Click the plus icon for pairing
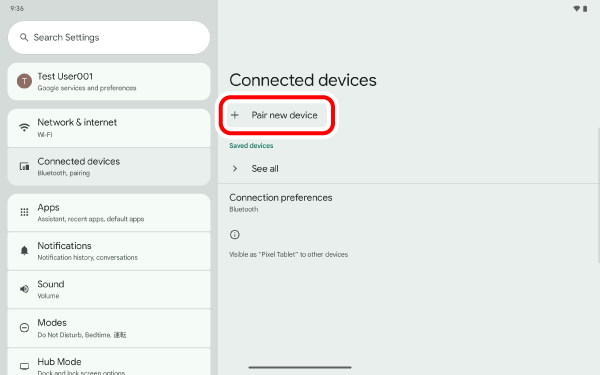 coord(235,115)
